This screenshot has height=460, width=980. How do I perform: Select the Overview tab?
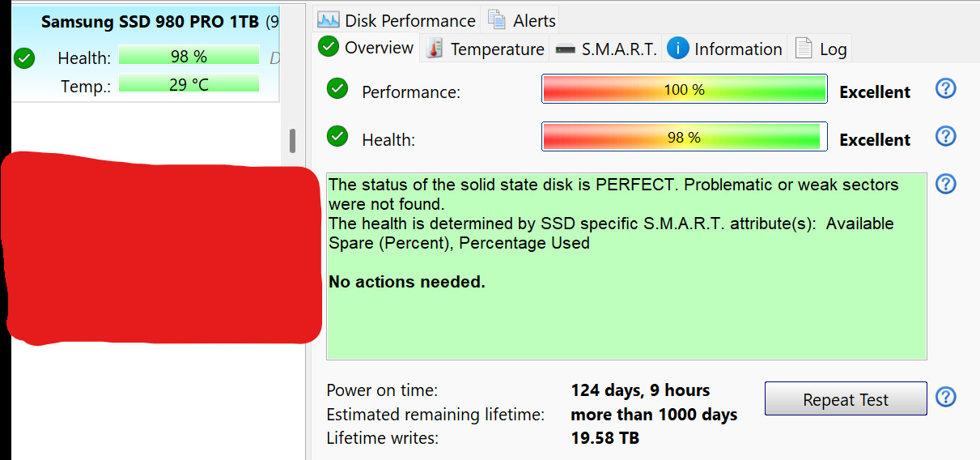367,48
